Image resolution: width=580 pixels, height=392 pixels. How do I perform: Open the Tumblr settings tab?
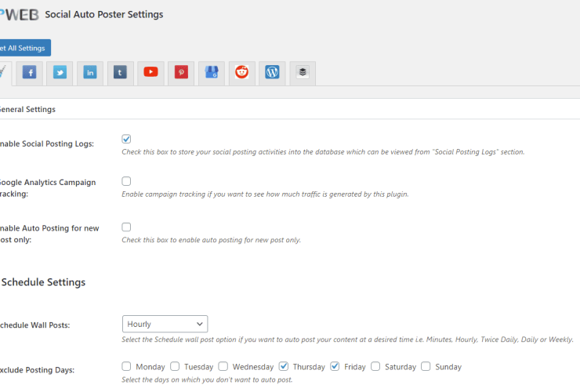coord(120,73)
